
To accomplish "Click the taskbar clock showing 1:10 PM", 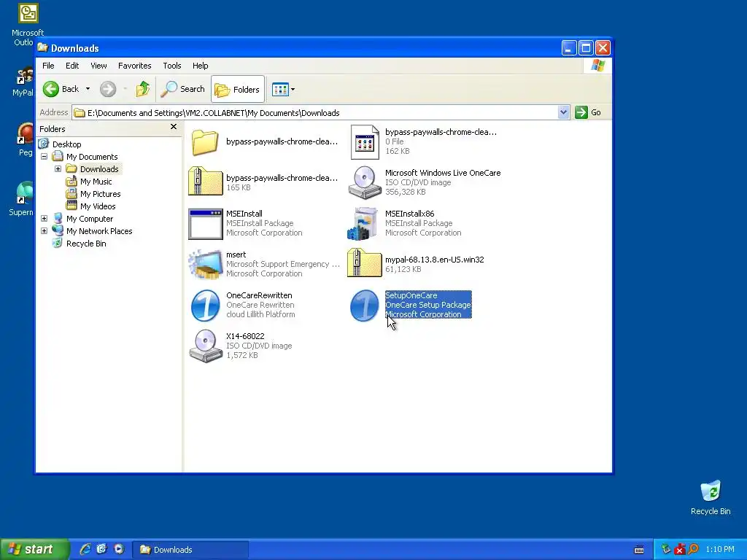I will pyautogui.click(x=720, y=550).
